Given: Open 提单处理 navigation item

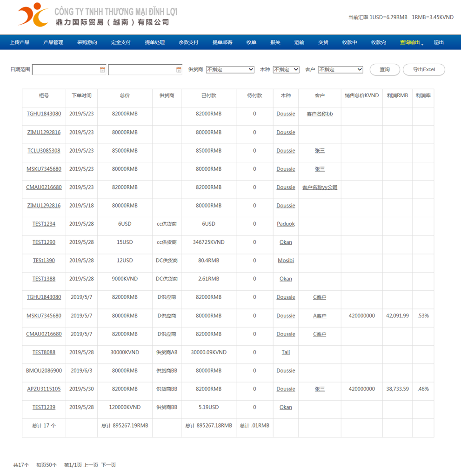Looking at the screenshot, I should (x=155, y=42).
